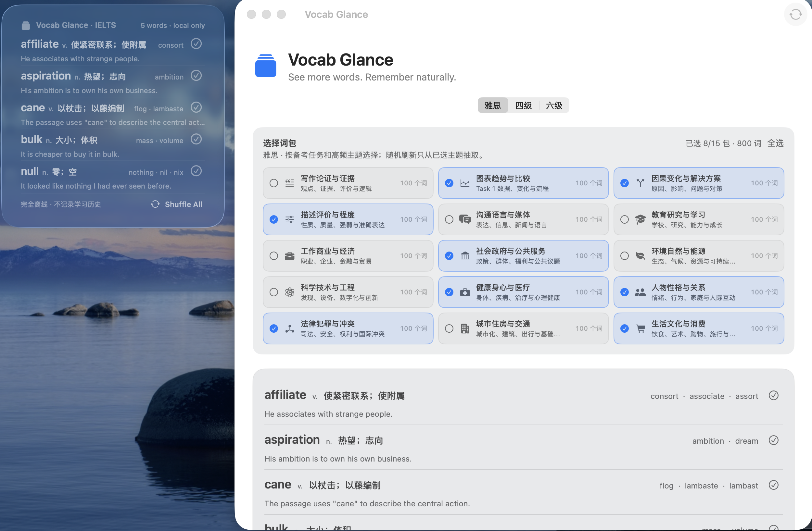Click the 'See more words. Remember naturally.' tagline
The width and height of the screenshot is (812, 531).
(372, 77)
